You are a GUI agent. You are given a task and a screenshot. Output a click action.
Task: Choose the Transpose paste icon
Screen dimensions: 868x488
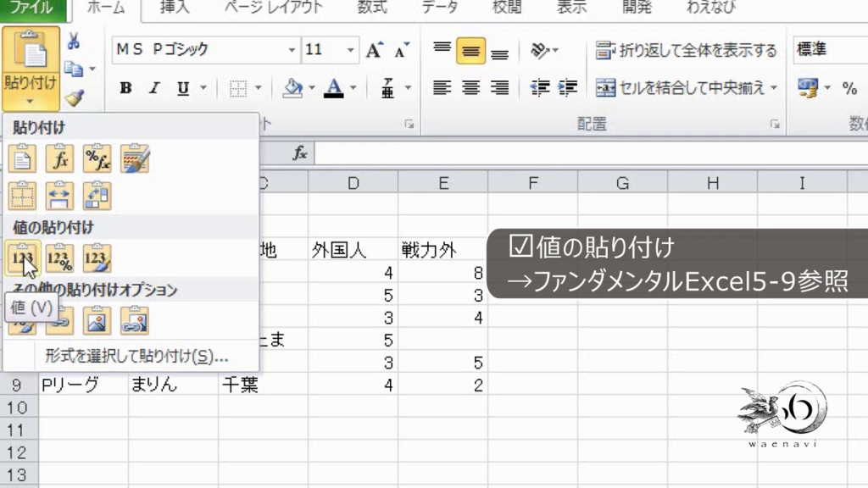point(97,196)
